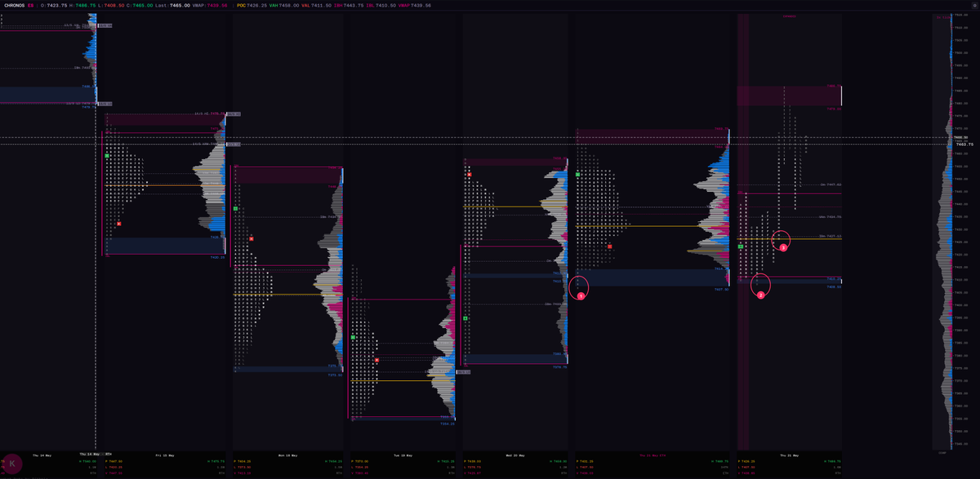Click P 7373.00 under Tue 19 May
980x479 pixels.
click(x=359, y=461)
